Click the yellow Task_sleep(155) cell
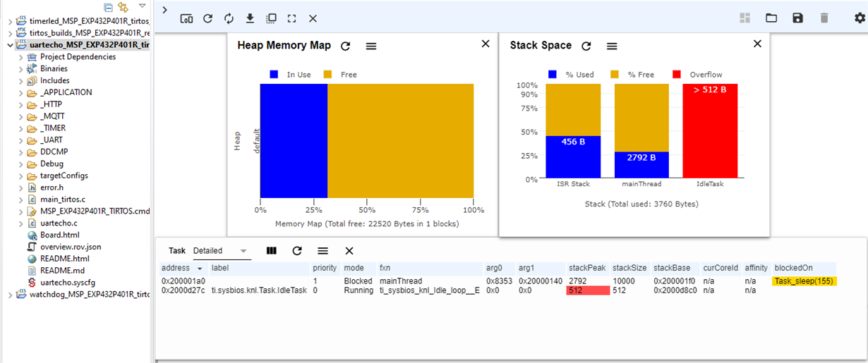 (804, 281)
